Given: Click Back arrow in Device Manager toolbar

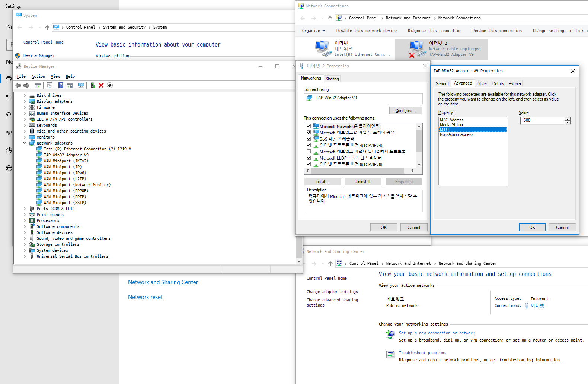Looking at the screenshot, I should 18,85.
